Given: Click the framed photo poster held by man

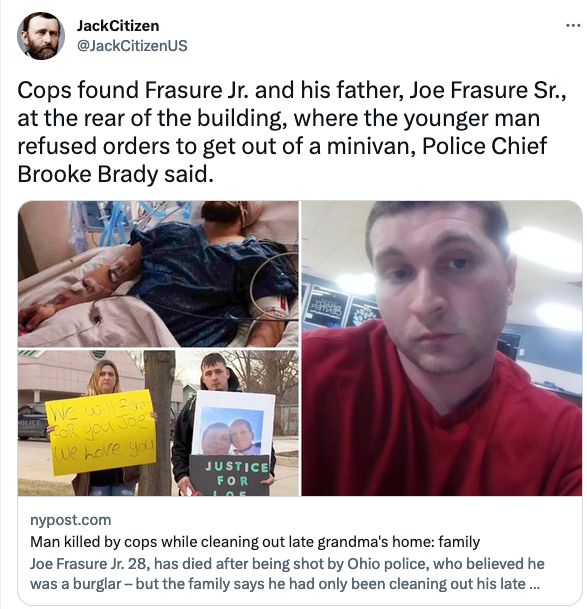Looking at the screenshot, I should click(233, 423).
